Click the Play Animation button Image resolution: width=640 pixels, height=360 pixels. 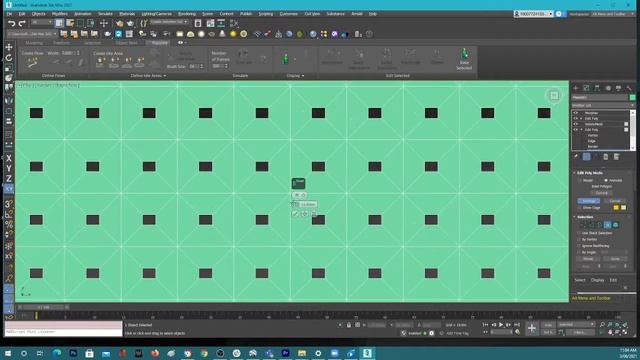click(501, 325)
